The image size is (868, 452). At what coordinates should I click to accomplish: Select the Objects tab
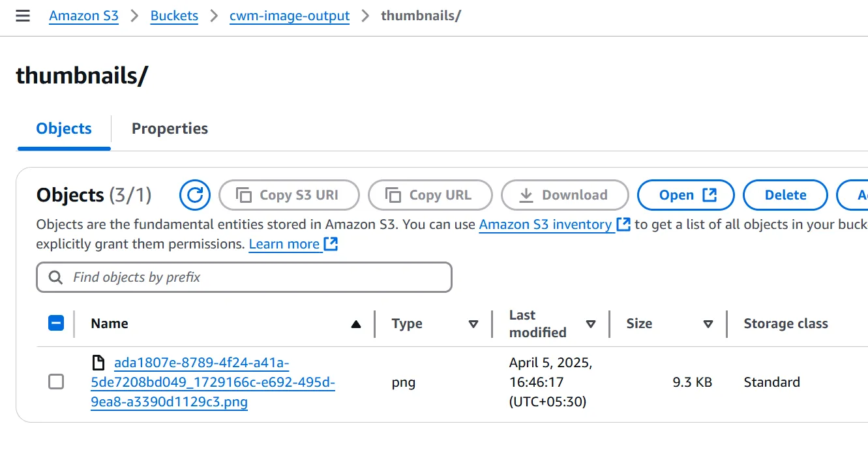64,128
